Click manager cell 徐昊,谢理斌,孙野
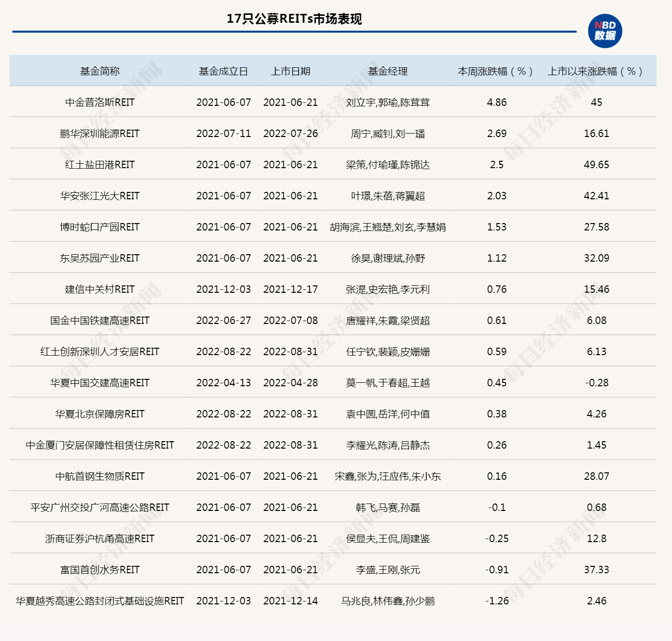672x641 pixels. point(388,258)
